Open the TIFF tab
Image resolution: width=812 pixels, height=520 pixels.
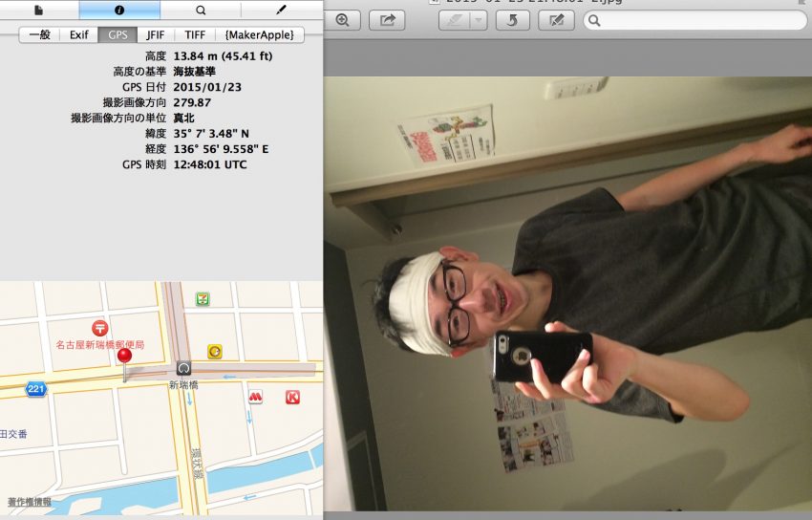click(195, 34)
